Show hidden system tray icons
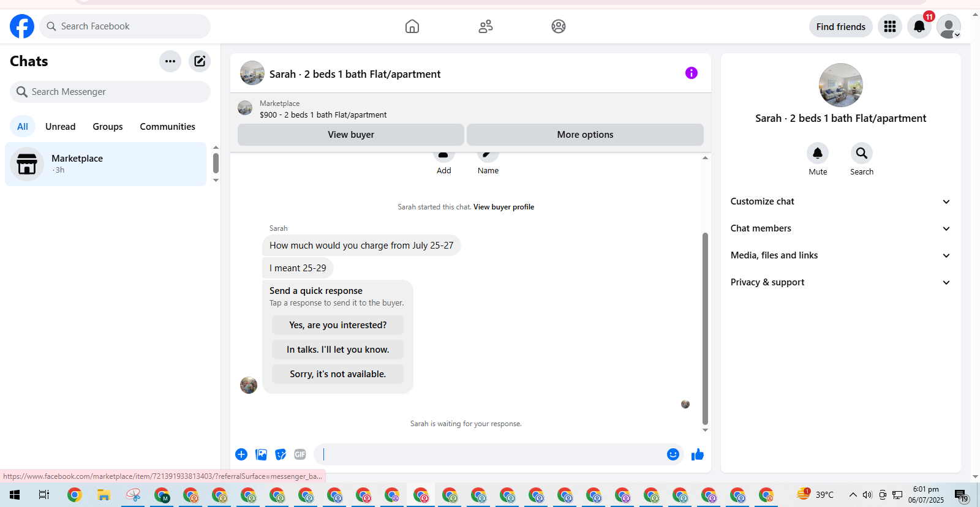 tap(853, 495)
